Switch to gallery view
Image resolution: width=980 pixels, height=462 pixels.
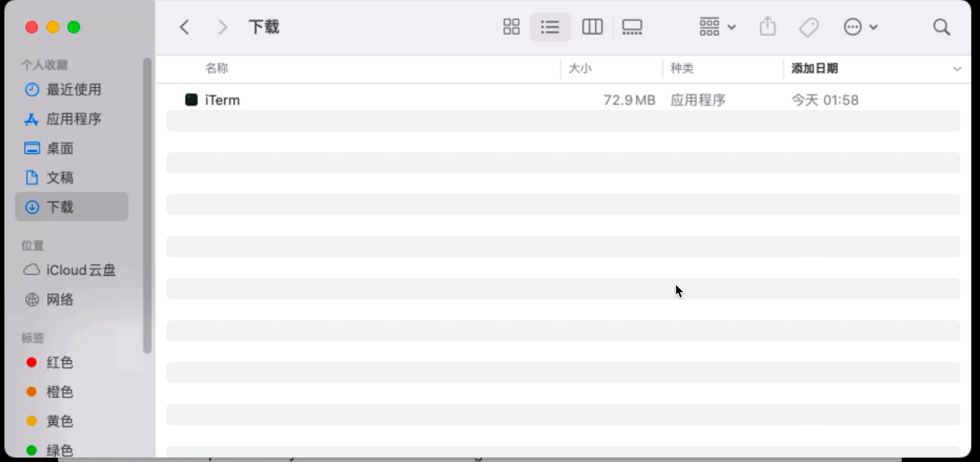point(632,27)
